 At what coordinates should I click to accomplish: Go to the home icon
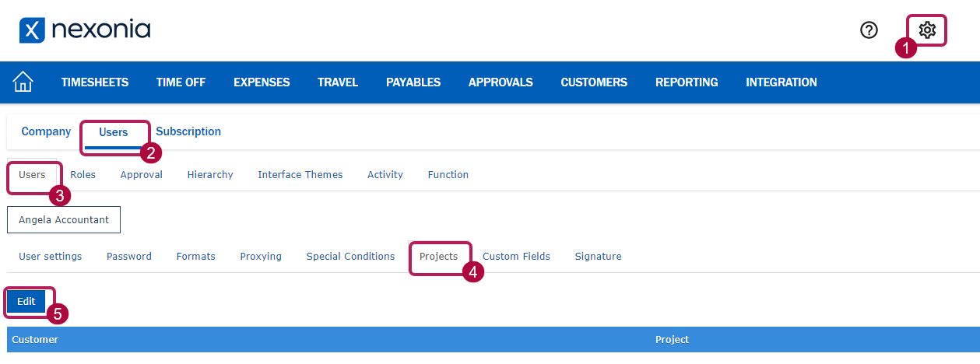(x=23, y=82)
